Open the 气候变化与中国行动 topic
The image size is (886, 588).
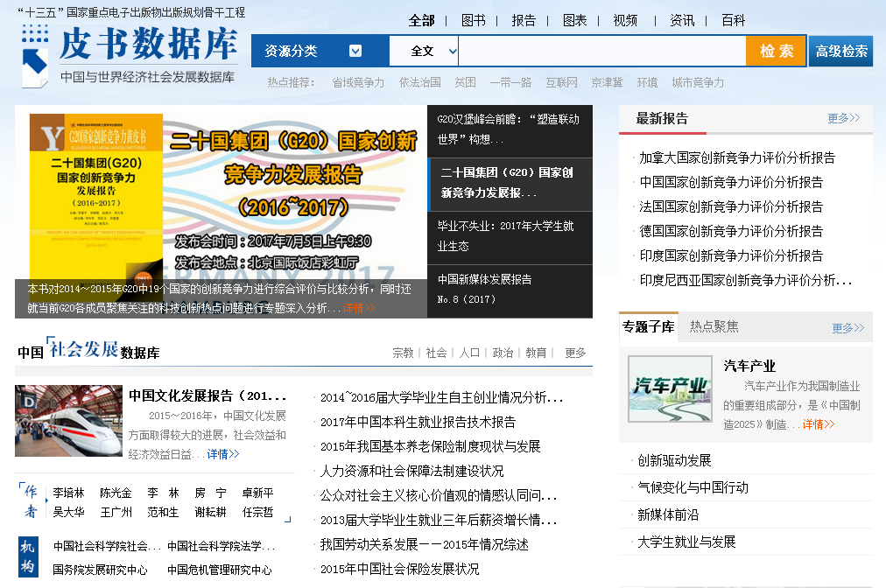[693, 487]
